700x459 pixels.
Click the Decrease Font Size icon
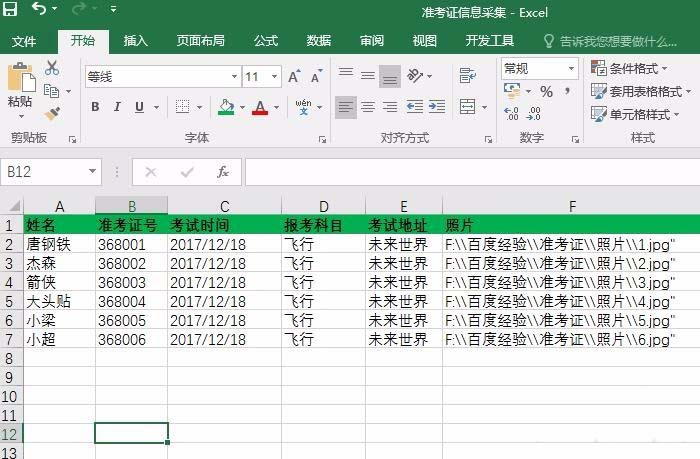317,76
